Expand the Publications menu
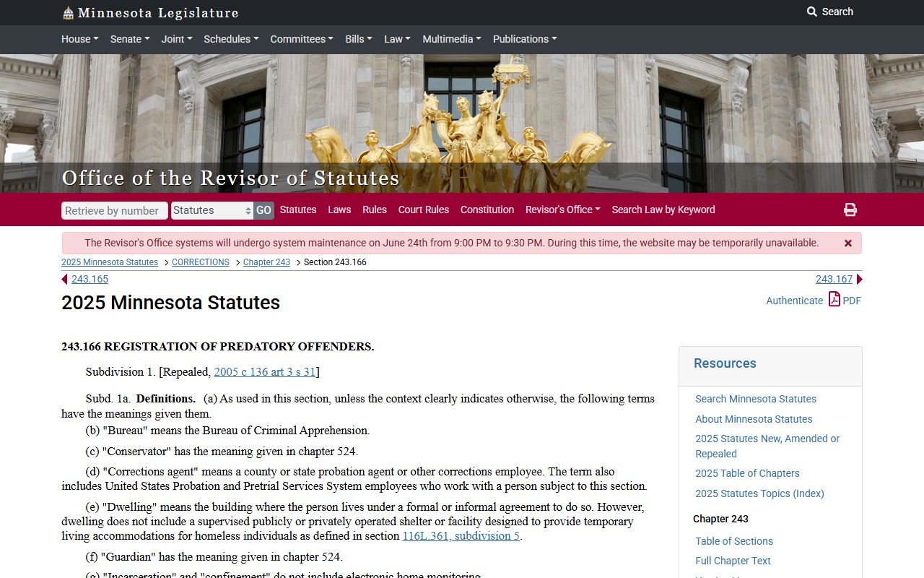Viewport: 924px width, 578px height. coord(525,39)
